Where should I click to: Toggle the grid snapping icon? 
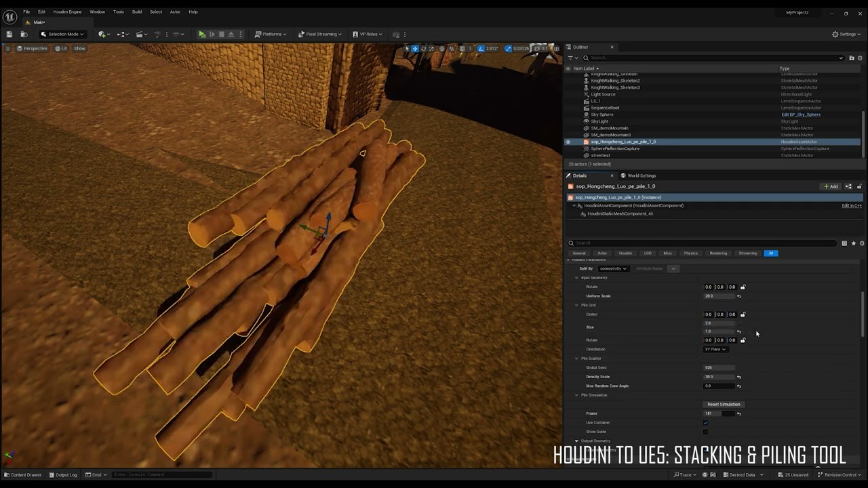[x=462, y=48]
